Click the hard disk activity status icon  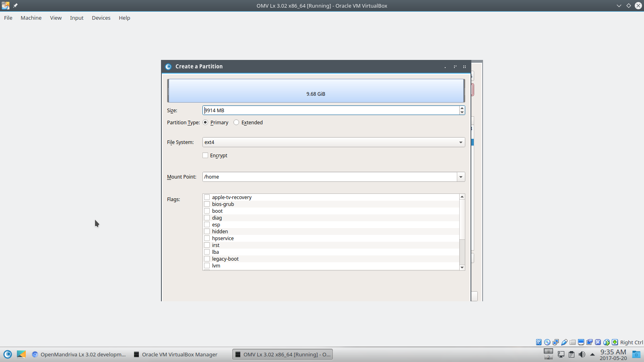pos(539,342)
